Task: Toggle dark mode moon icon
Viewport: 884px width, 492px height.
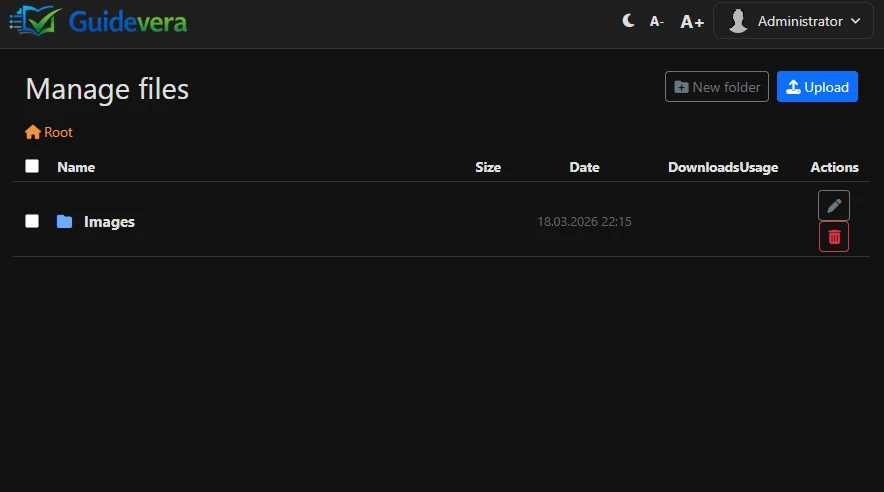Action: pos(628,21)
